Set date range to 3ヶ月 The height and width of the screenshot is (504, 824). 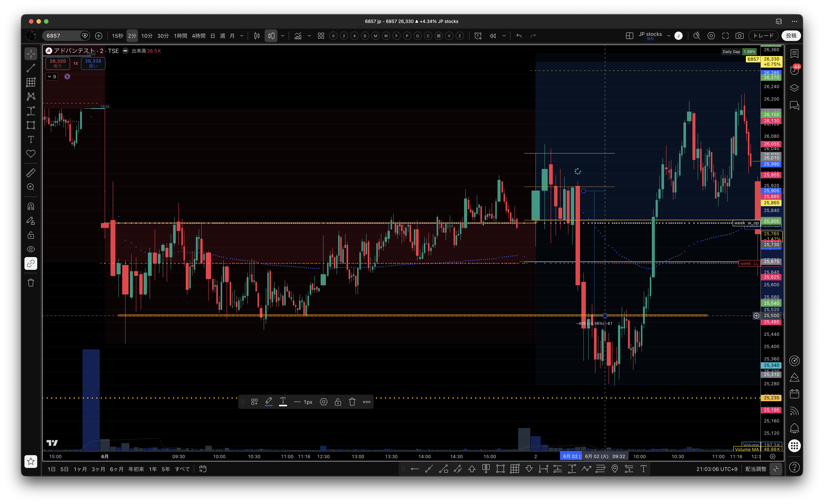(98, 469)
